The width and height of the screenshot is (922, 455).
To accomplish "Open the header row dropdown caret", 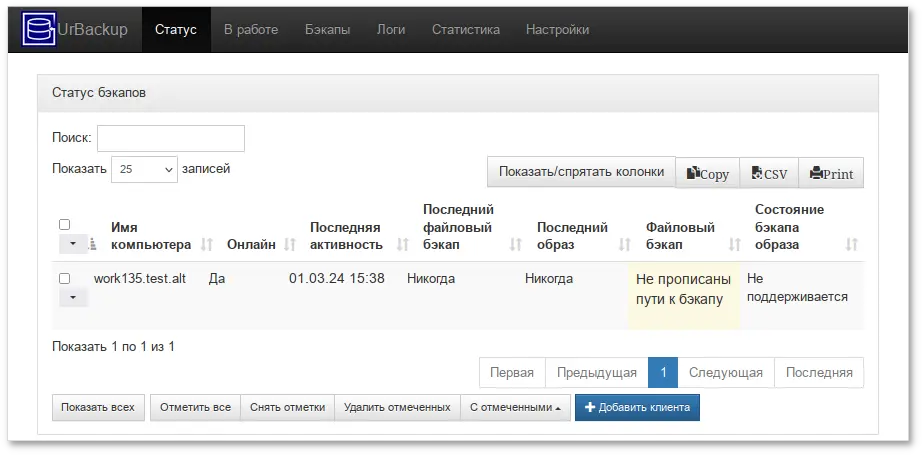I will (x=74, y=244).
